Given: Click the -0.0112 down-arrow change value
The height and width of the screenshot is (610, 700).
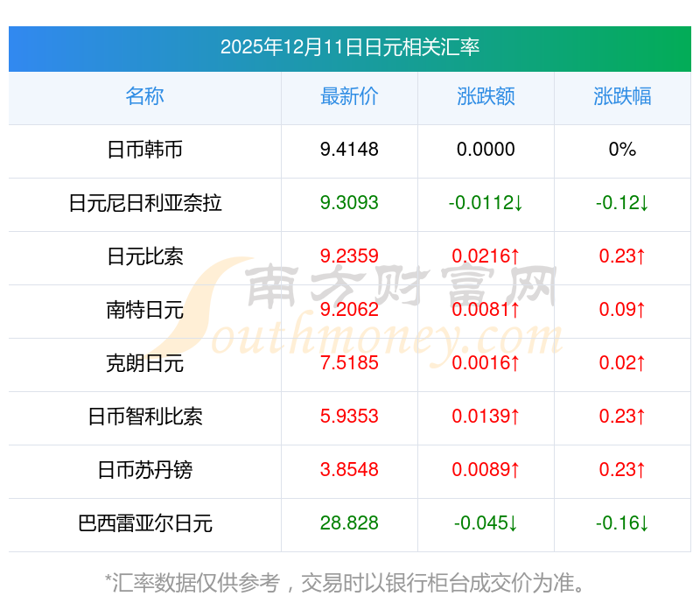Looking at the screenshot, I should pyautogui.click(x=486, y=203).
